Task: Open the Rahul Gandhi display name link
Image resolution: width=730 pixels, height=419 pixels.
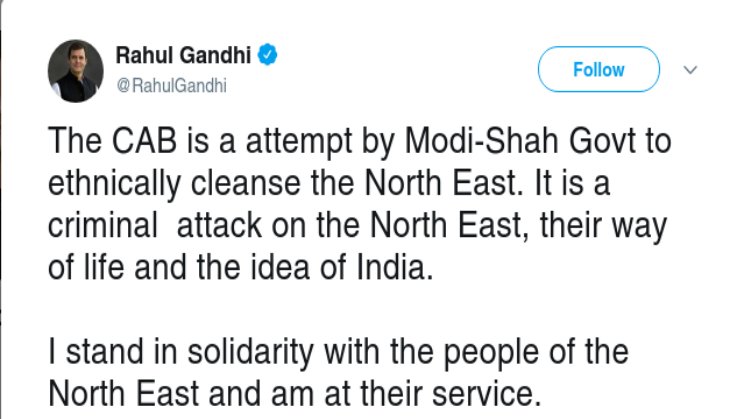Action: click(183, 55)
